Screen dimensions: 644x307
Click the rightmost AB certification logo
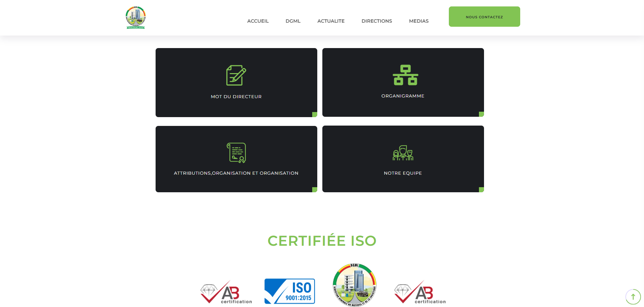[420, 292]
